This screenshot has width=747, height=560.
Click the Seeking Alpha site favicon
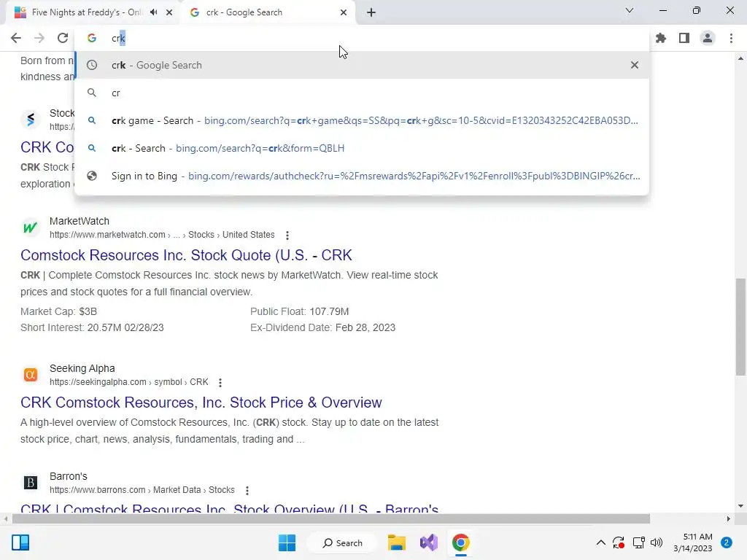pyautogui.click(x=31, y=375)
